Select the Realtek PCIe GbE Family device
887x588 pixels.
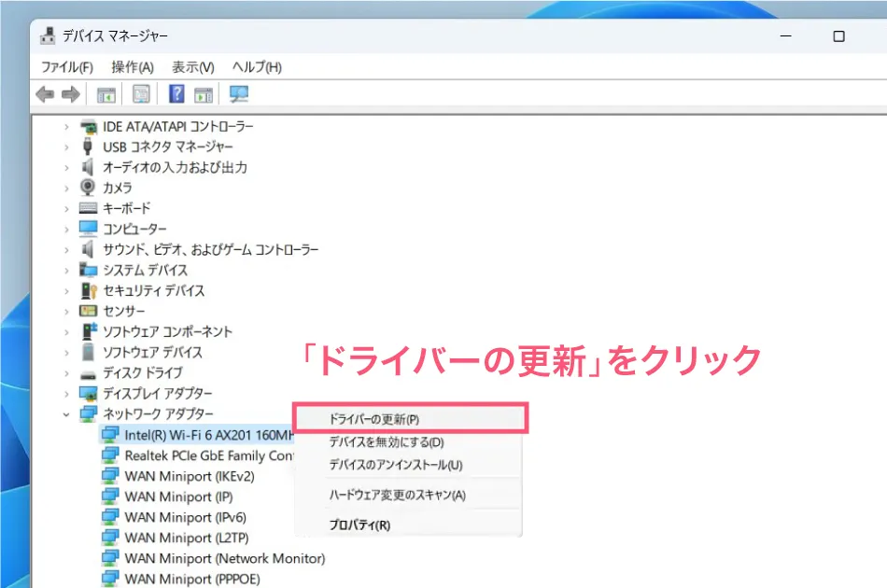click(x=201, y=455)
